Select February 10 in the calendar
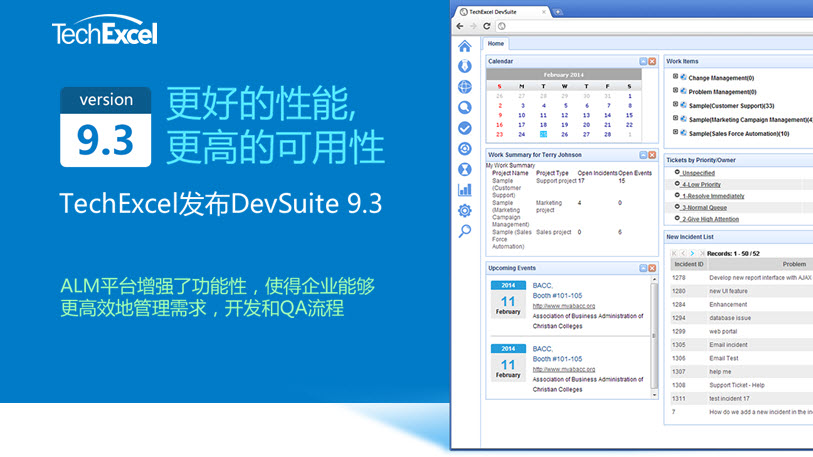Screen dimensions: 813x457 coord(522,116)
